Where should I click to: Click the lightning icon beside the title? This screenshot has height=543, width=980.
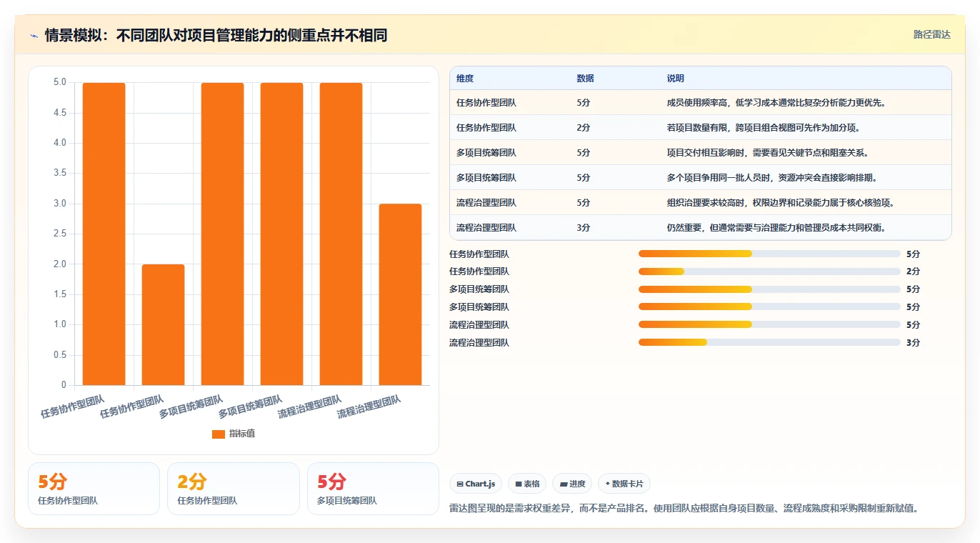(x=34, y=36)
